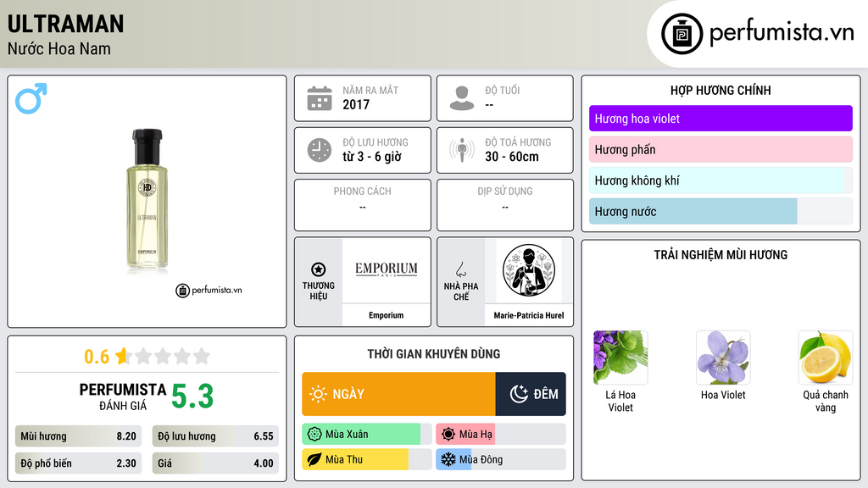This screenshot has width=868, height=488.
Task: Click the calendar icon beside Năm ra mắt
Action: 320,98
